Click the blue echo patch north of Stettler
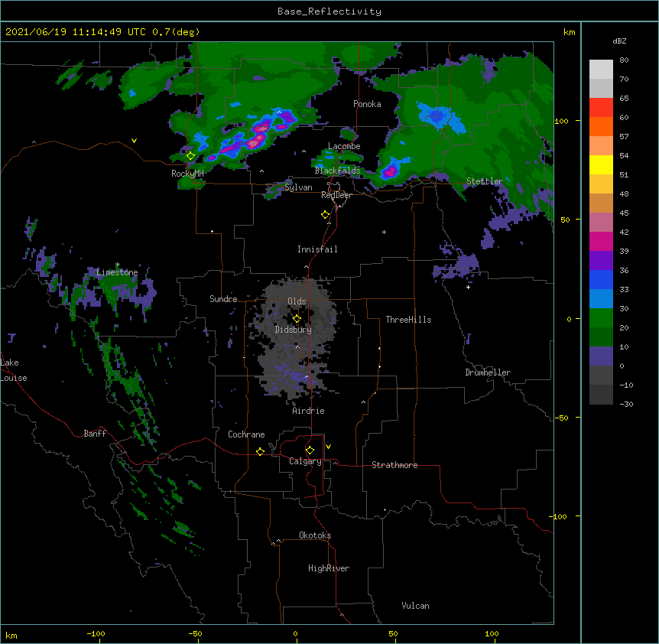Image resolution: width=659 pixels, height=644 pixels. [x=440, y=116]
